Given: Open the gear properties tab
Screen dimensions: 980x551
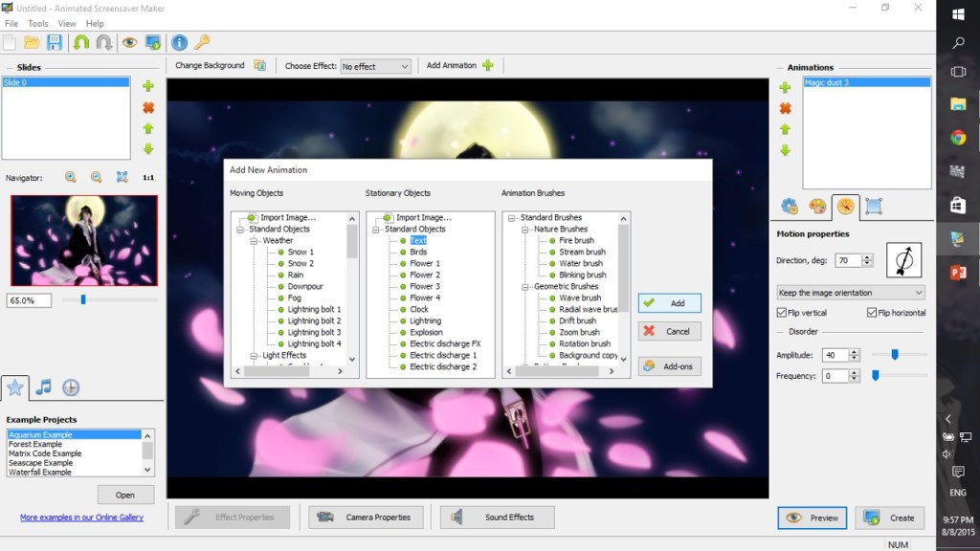Looking at the screenshot, I should (790, 207).
